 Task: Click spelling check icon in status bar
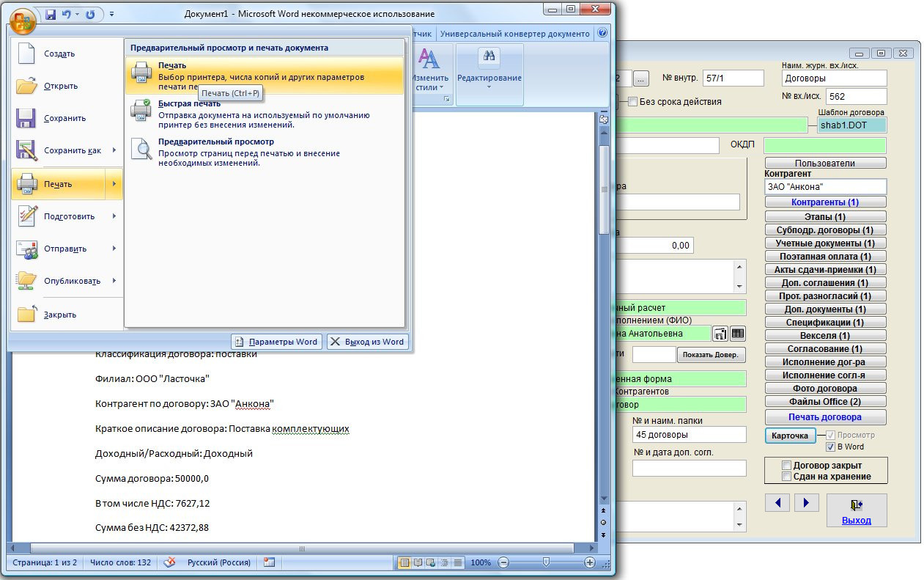click(x=169, y=562)
